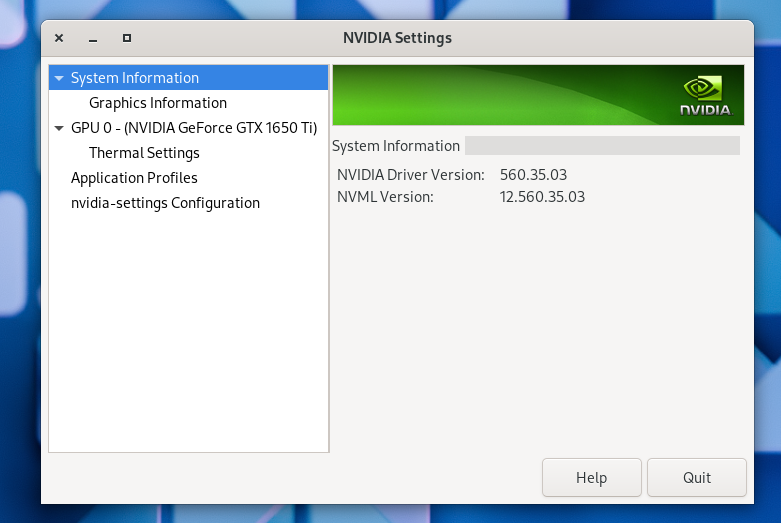Open Thermal Settings page

(144, 153)
